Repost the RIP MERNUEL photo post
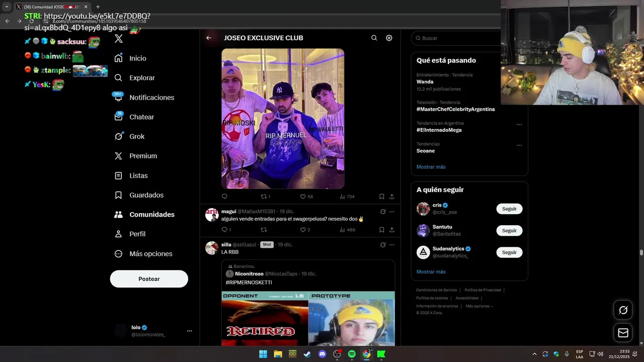 [x=265, y=197]
